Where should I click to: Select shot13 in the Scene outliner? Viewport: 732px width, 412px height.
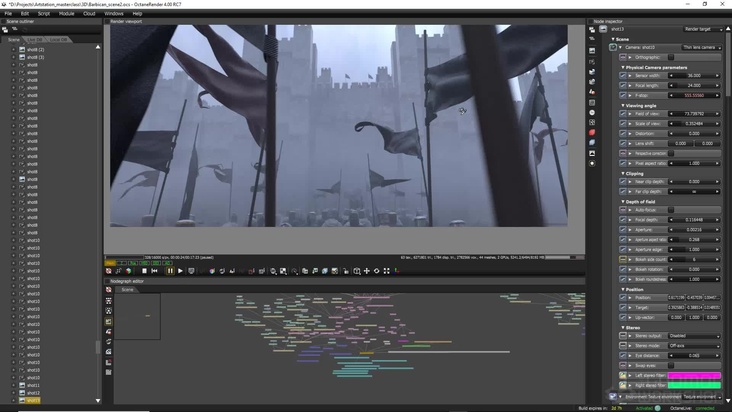[x=33, y=400]
